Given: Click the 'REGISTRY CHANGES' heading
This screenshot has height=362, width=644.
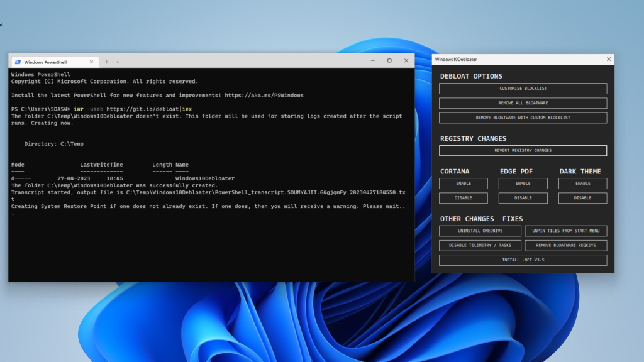Looking at the screenshot, I should tap(473, 139).
